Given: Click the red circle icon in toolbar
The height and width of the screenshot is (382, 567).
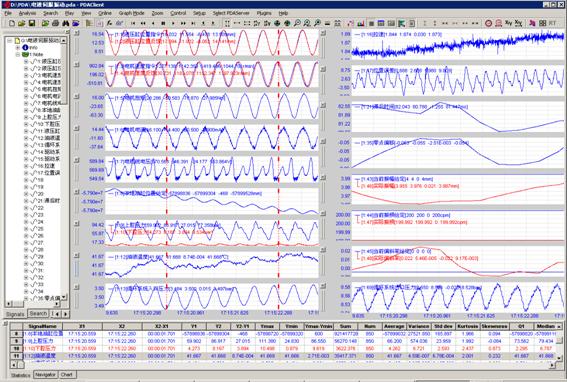Looking at the screenshot, I should pyautogui.click(x=489, y=23).
